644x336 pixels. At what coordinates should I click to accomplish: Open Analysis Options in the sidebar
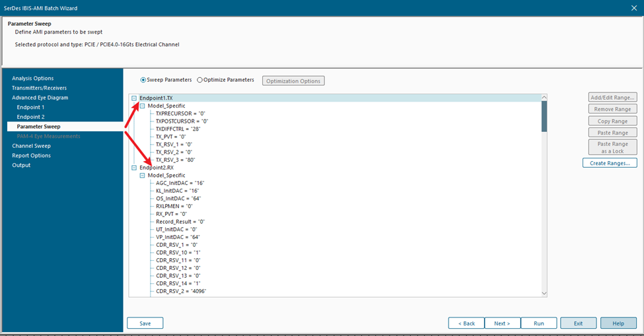coord(32,79)
